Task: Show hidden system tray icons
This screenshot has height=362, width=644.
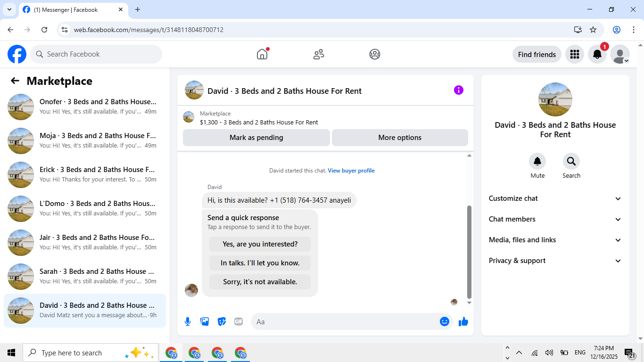Action: coord(519,353)
